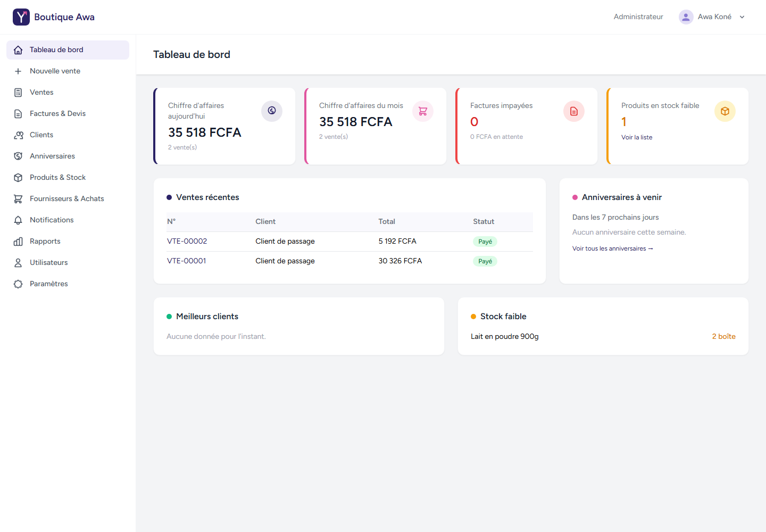Viewport: 766px width, 532px height.
Task: Click the cart icon on monthly revenue card
Action: (423, 111)
